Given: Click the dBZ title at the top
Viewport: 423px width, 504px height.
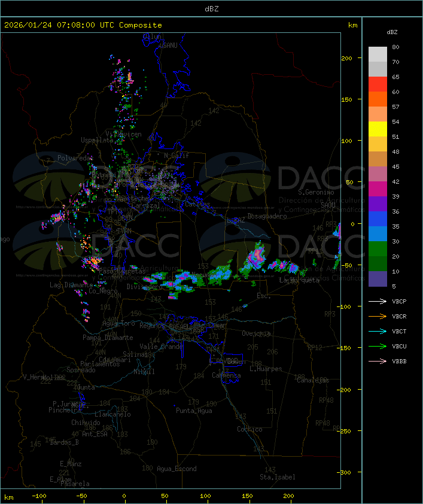Looking at the screenshot, I should [x=211, y=8].
